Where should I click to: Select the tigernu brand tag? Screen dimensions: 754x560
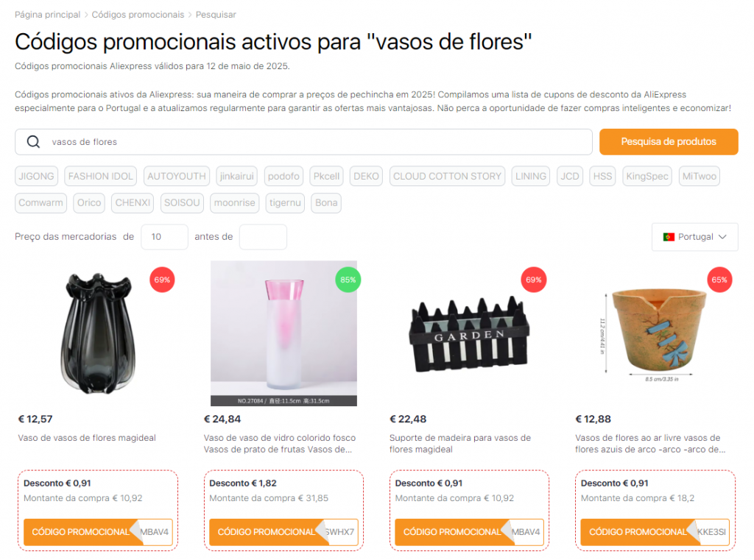[x=285, y=203]
